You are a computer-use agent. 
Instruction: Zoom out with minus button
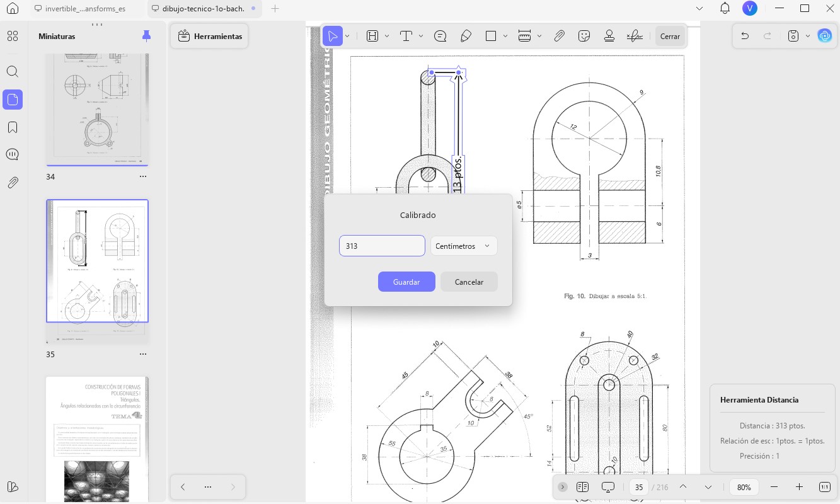coord(774,487)
